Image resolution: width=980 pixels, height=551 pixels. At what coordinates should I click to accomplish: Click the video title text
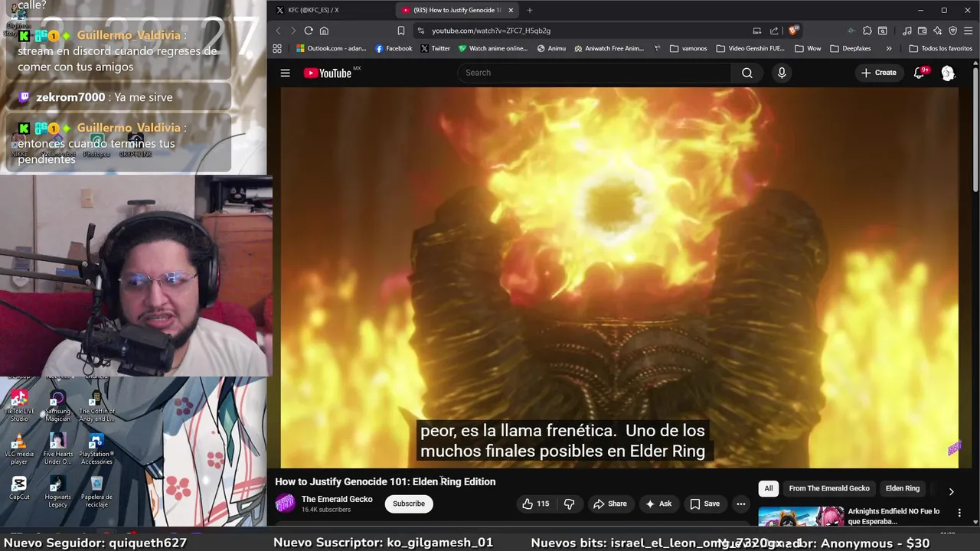coord(385,481)
